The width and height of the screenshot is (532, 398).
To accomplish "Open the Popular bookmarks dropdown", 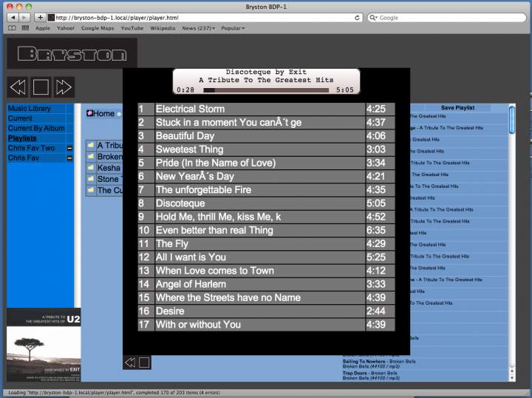I will coord(233,28).
